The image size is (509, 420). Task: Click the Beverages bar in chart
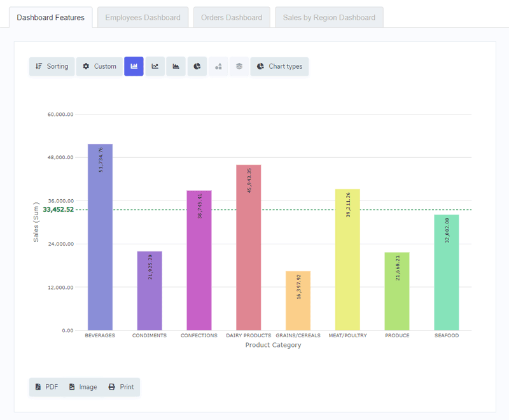[x=100, y=242]
